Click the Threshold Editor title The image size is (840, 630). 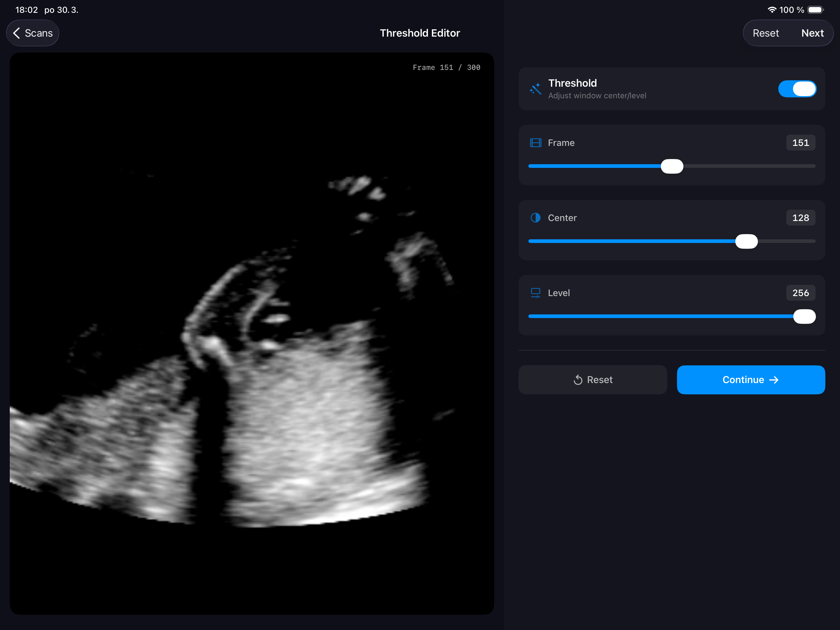coord(420,33)
